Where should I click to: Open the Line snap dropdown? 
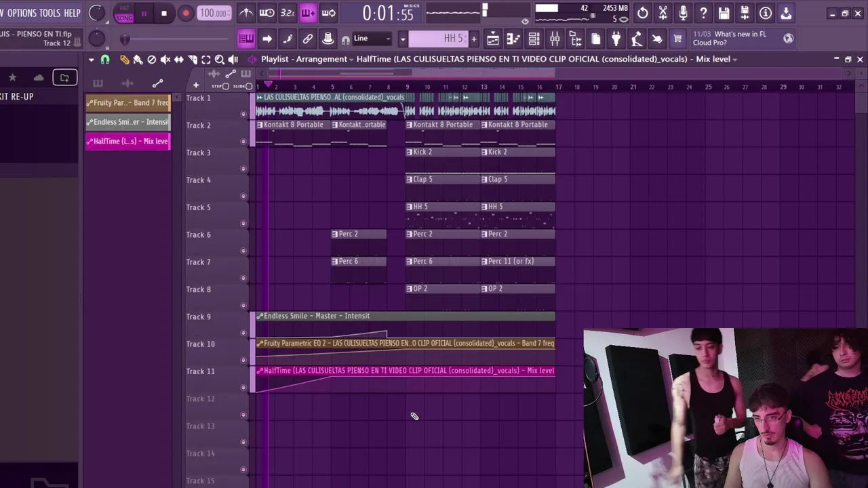[x=372, y=39]
